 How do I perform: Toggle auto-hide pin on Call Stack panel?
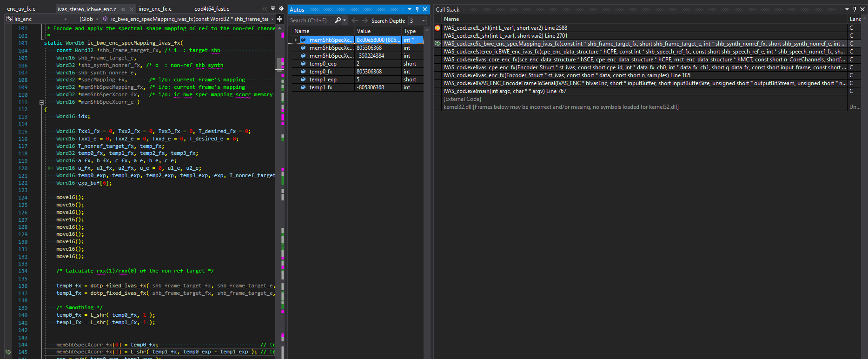[855, 9]
